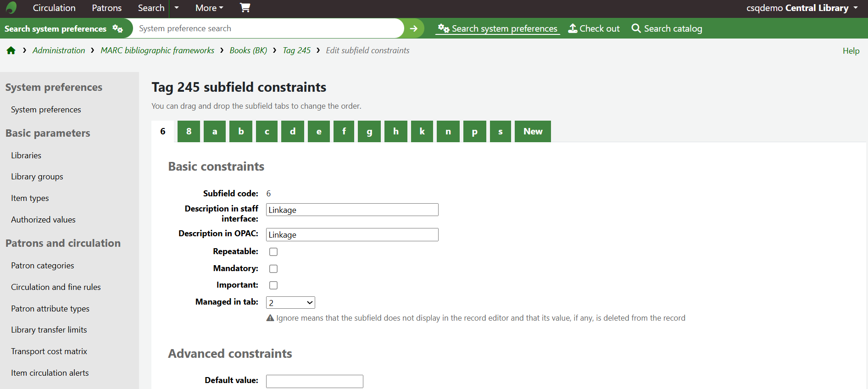Select subfield tab b
Viewport: 868px width, 389px height.
pyautogui.click(x=241, y=132)
